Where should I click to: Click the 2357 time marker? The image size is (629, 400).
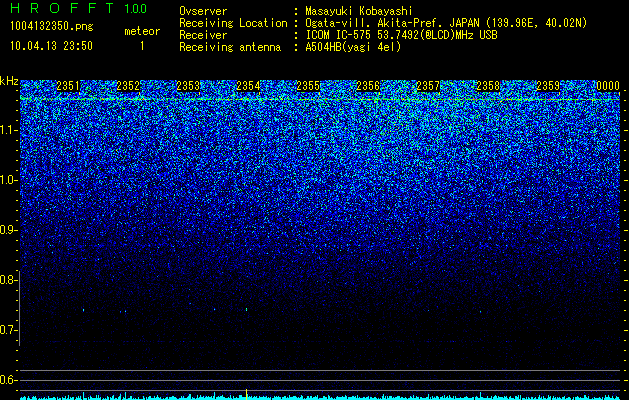pos(428,86)
